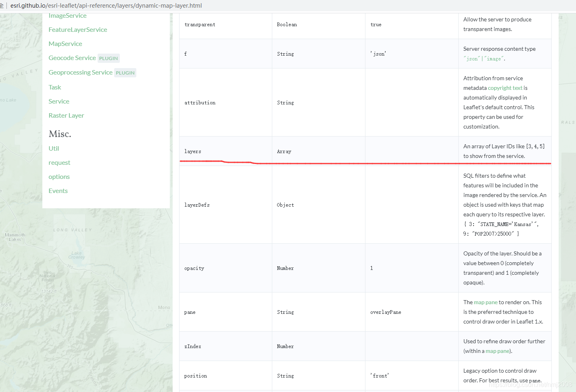This screenshot has width=576, height=392.
Task: Click the PLUGIN badge beside Geocode Service
Action: point(109,58)
